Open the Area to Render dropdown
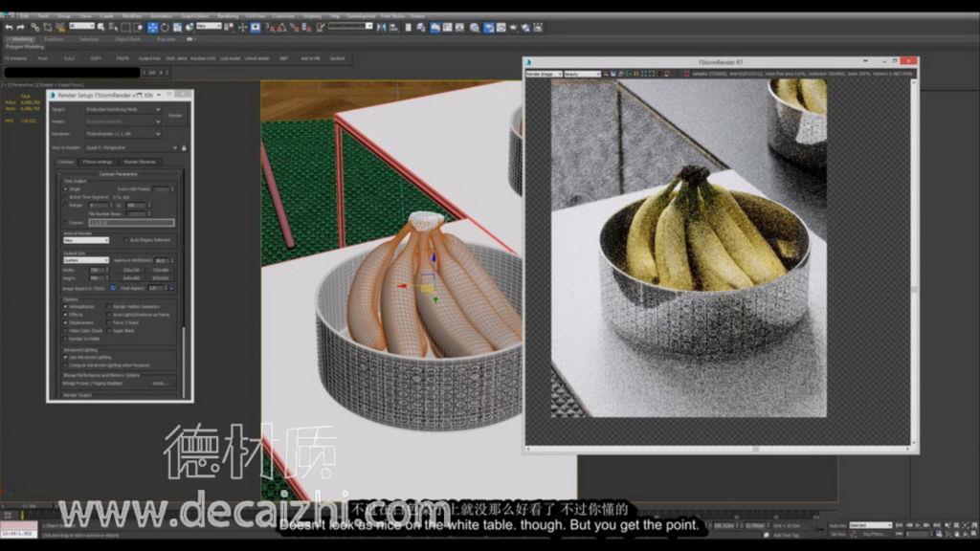The image size is (980, 551). [x=86, y=240]
